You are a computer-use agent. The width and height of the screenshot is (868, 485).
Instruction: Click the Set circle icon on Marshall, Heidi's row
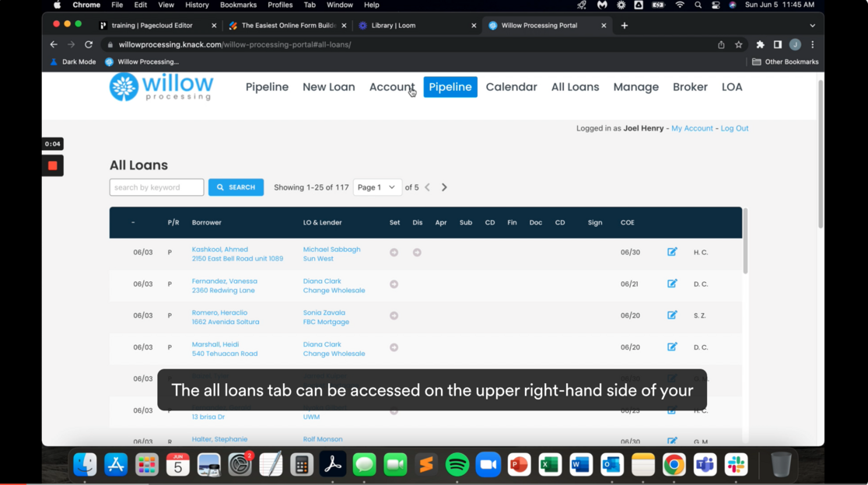coord(394,347)
